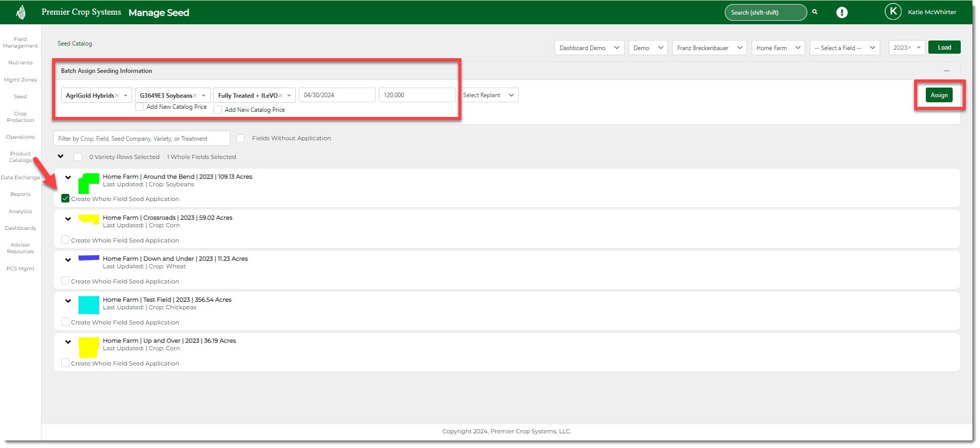
Task: Uncheck whole field application for Around the Bend
Action: coord(65,198)
